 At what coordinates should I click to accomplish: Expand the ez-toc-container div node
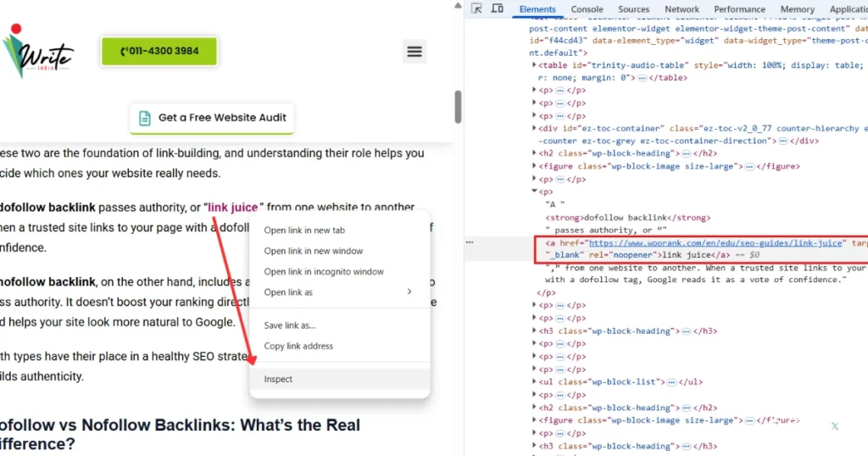[534, 128]
